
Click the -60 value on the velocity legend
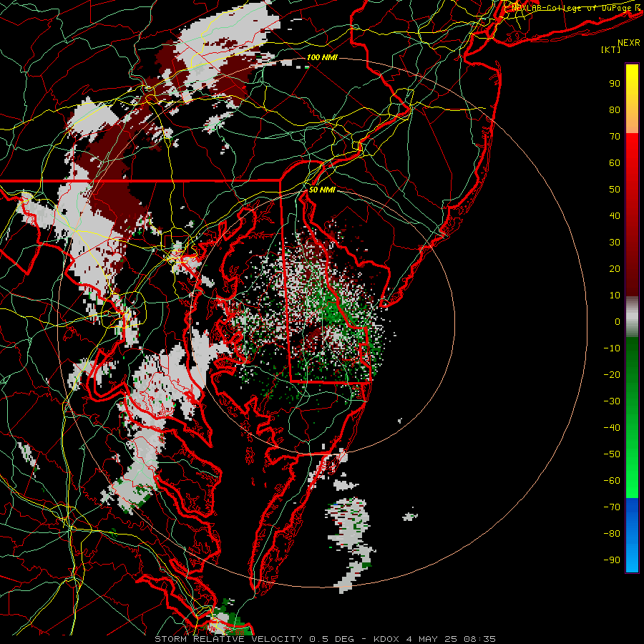[x=612, y=481]
